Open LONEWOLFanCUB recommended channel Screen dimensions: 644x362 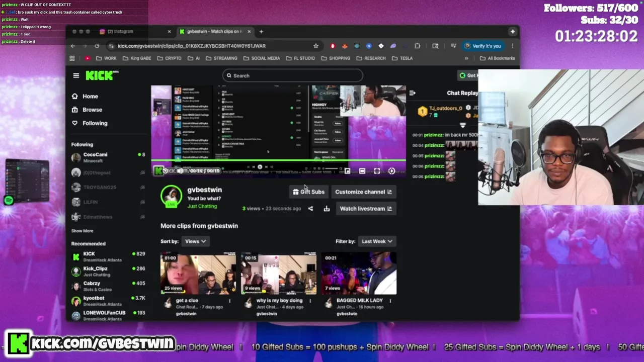pyautogui.click(x=108, y=315)
